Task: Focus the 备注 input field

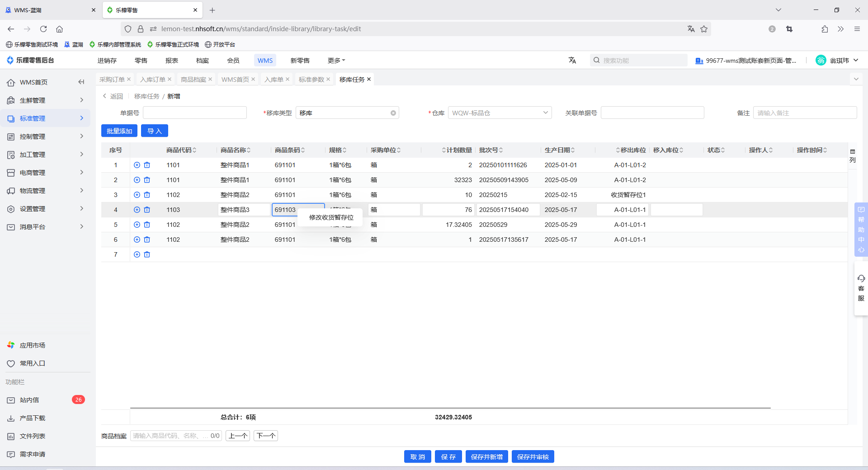Action: (805, 113)
